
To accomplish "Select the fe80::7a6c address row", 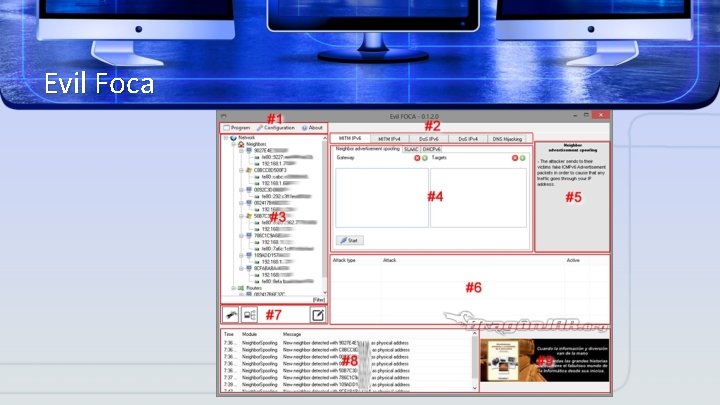I will [287, 248].
